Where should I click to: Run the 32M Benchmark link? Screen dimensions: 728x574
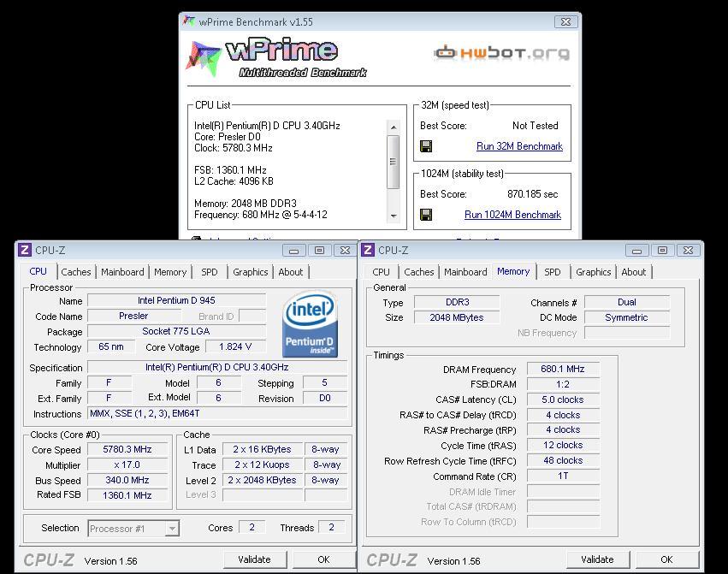coord(519,146)
